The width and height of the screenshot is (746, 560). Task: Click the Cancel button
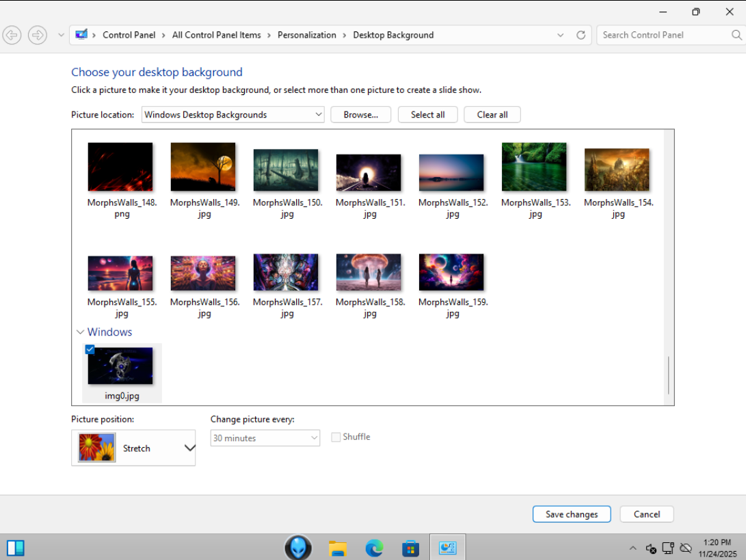coord(647,514)
